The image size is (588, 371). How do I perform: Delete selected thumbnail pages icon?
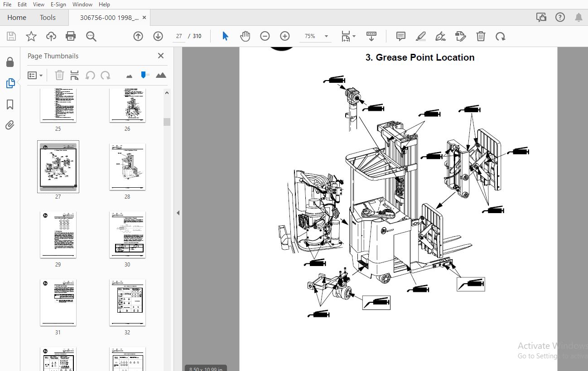[x=59, y=75]
